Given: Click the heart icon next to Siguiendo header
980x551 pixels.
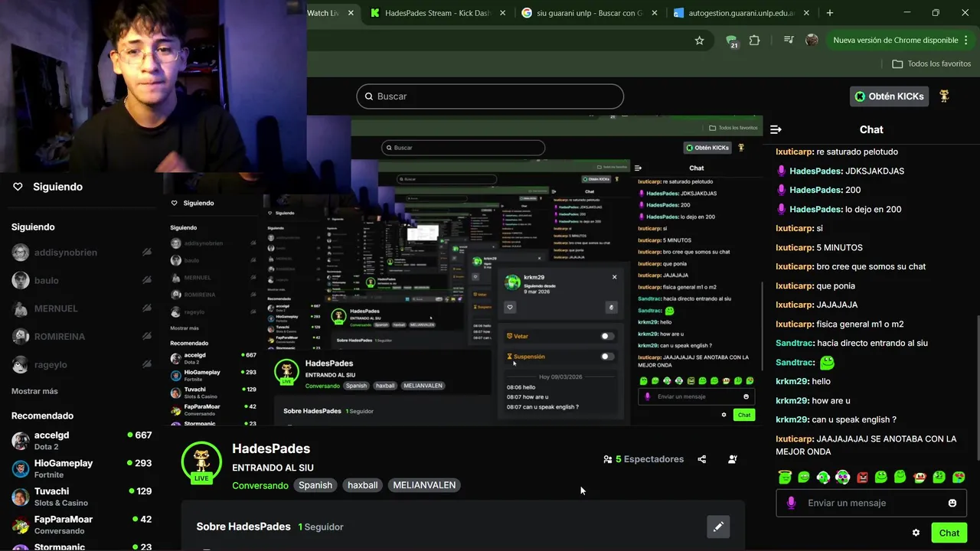Looking at the screenshot, I should click(18, 187).
